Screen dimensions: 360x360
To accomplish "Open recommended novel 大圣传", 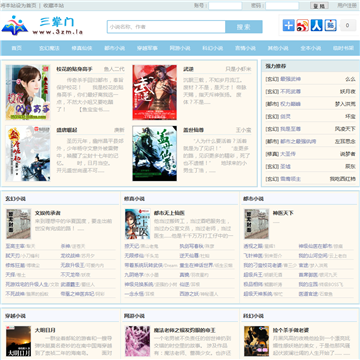I will pos(288,154).
